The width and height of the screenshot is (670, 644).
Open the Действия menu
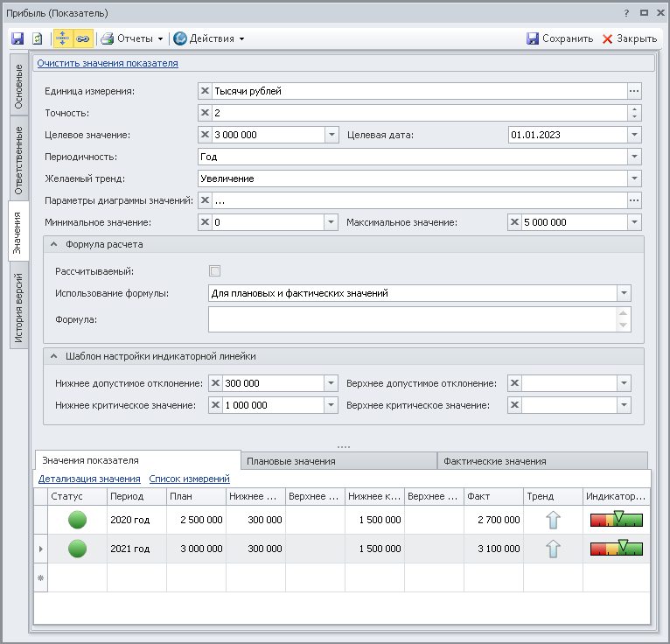coord(209,38)
